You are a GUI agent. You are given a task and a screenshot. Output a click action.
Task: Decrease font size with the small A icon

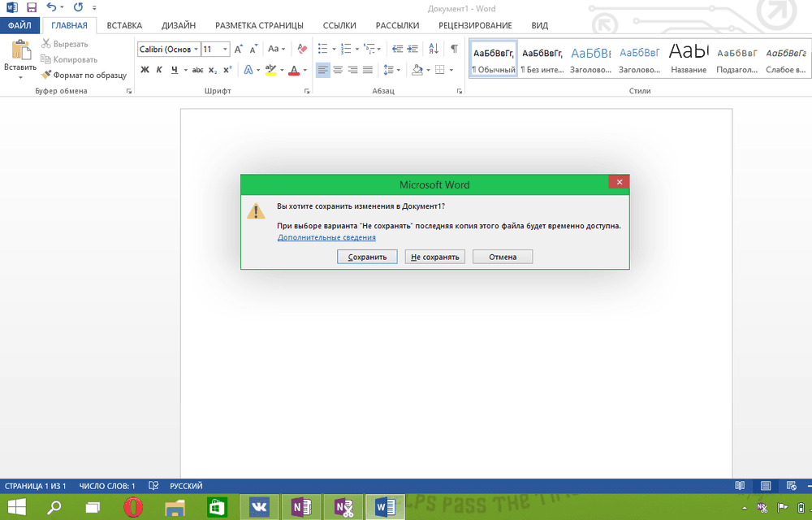coord(253,50)
